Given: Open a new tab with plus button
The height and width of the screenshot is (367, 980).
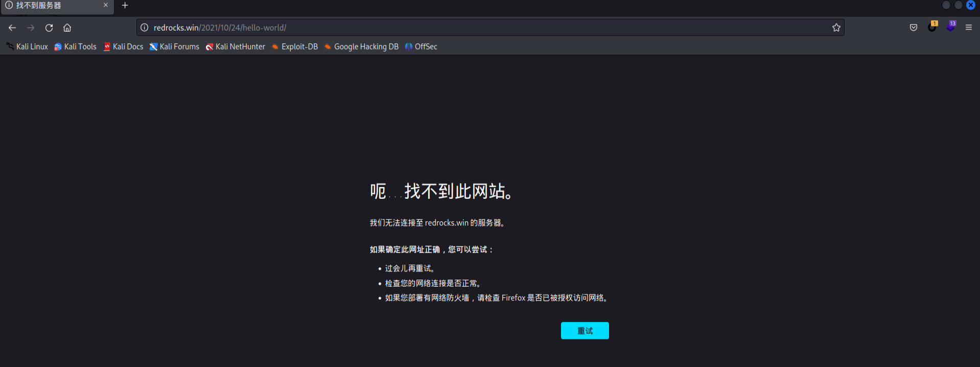Looking at the screenshot, I should coord(125,6).
